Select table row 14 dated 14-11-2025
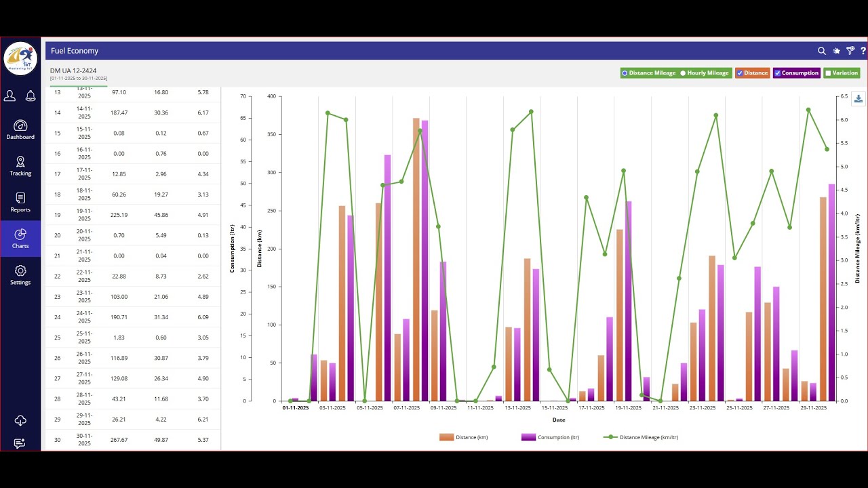 tap(133, 113)
